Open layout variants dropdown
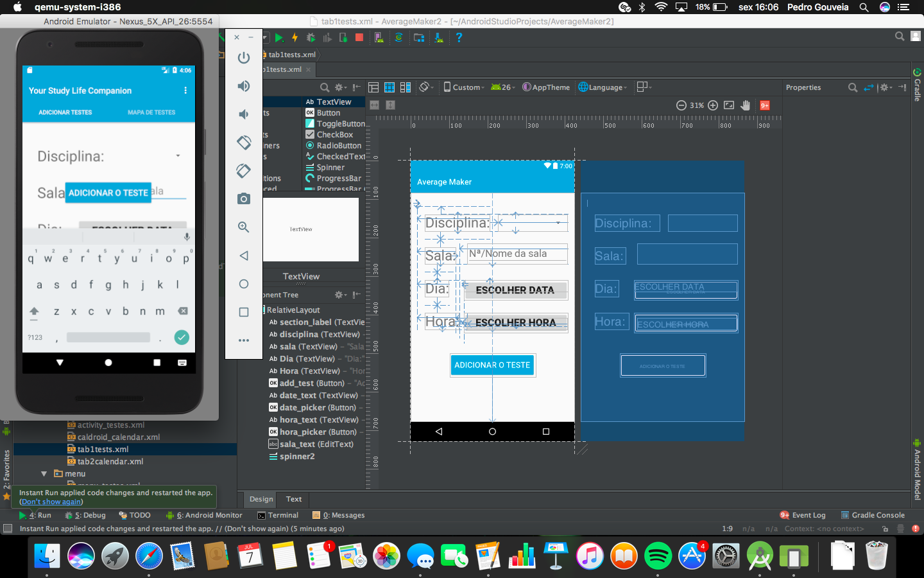The width and height of the screenshot is (924, 578). (644, 87)
